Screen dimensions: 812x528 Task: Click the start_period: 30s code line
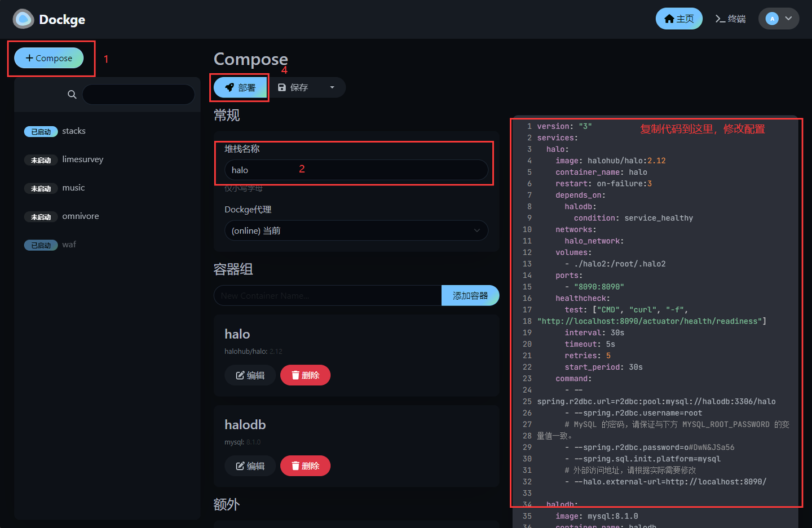[604, 367]
